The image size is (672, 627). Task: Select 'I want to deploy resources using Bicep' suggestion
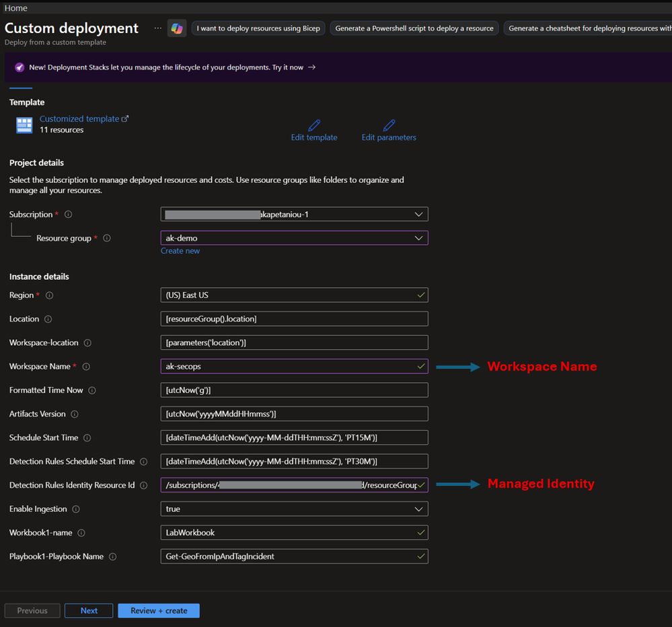click(x=258, y=28)
